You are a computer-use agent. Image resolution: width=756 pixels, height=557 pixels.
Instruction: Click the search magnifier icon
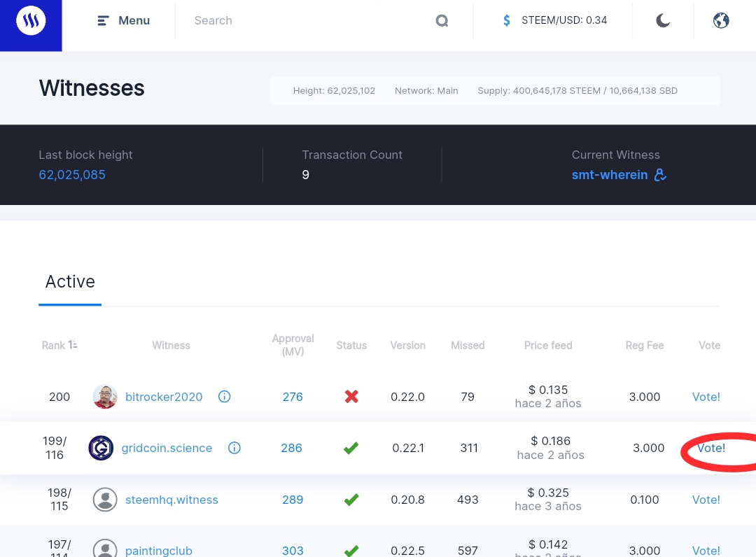coord(442,21)
